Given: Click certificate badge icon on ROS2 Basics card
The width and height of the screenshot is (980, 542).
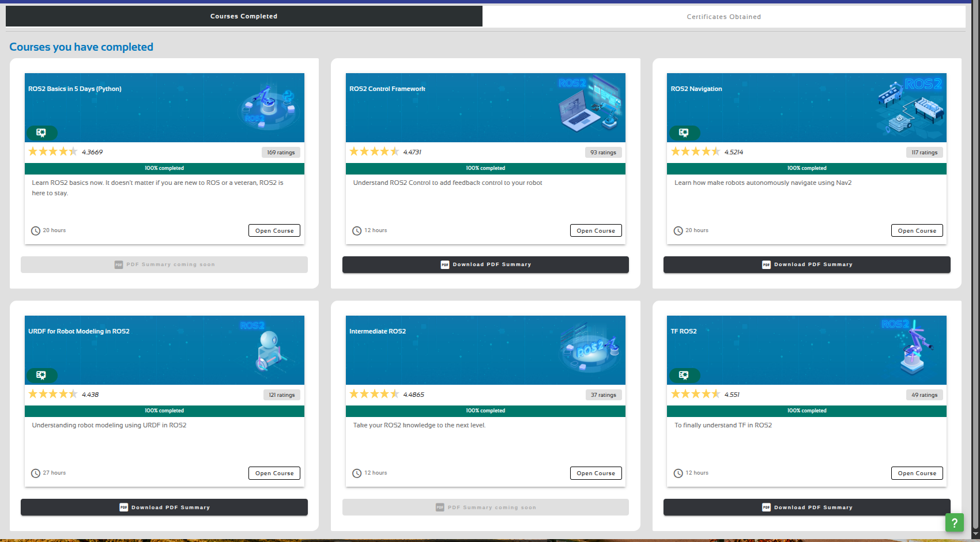Looking at the screenshot, I should 42,132.
